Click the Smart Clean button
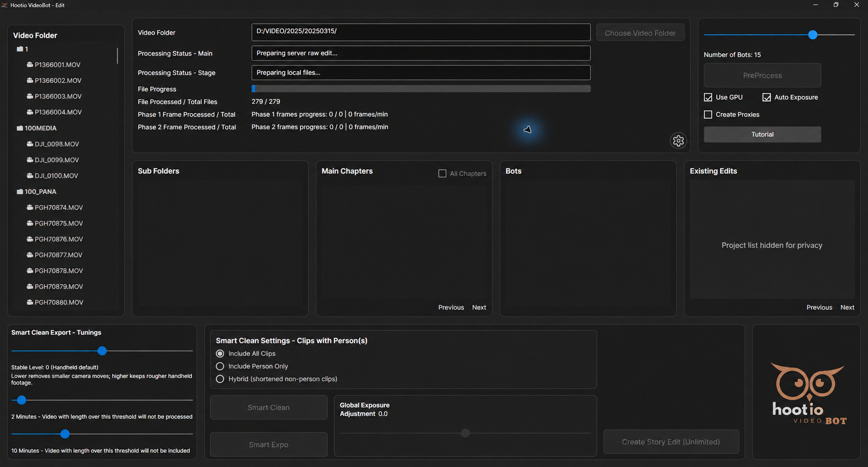Screen dimensions: 868x467 [x=269, y=408]
